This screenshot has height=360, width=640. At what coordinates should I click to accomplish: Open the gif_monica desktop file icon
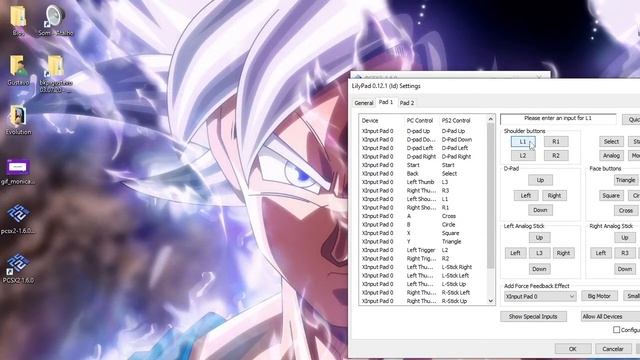[x=18, y=171]
